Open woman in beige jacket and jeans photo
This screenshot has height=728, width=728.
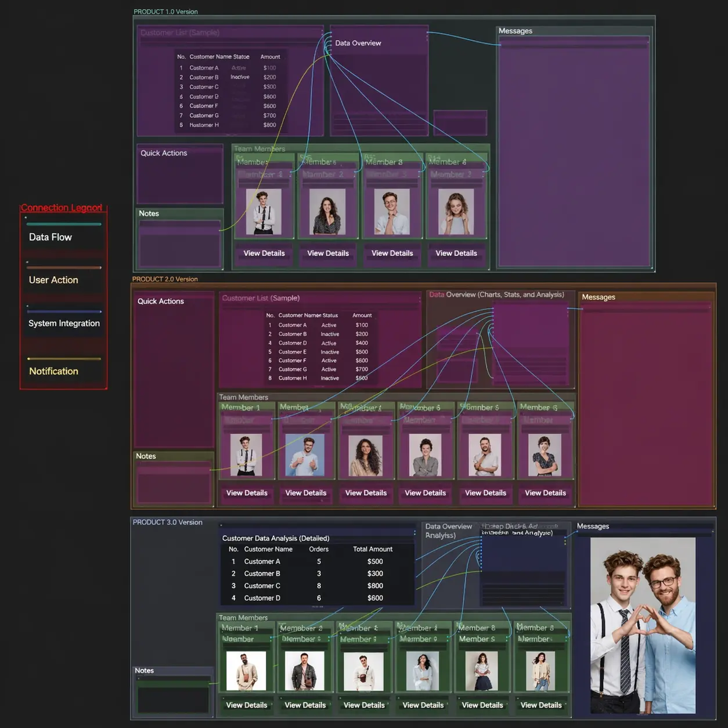[x=540, y=671]
